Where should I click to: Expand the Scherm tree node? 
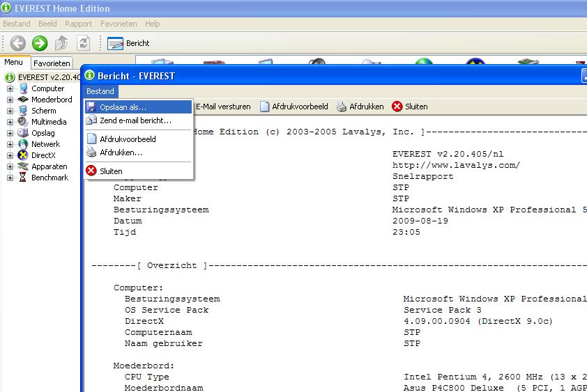pos(10,111)
